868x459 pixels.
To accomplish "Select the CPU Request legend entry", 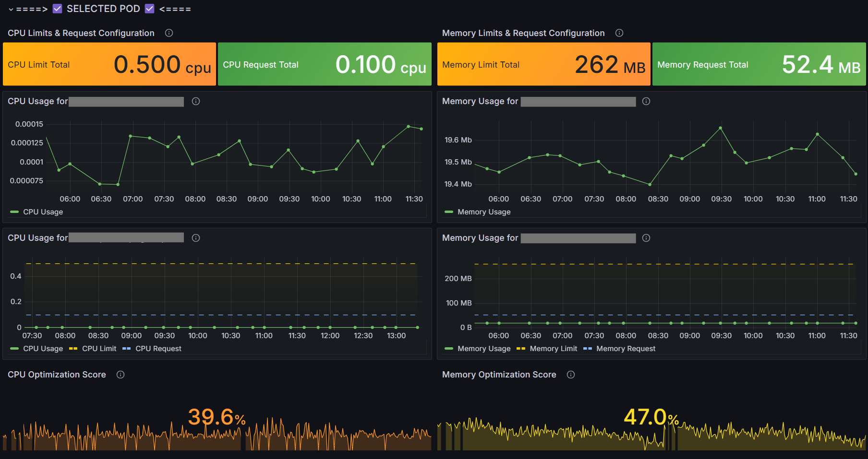I will 158,348.
